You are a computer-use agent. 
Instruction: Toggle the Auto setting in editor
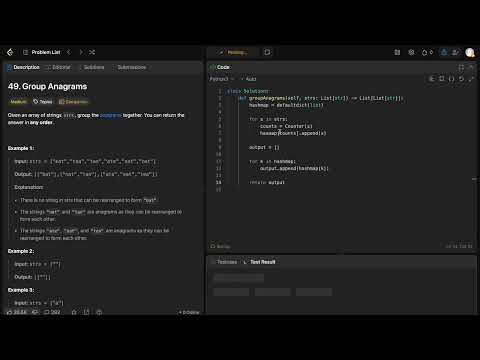tap(249, 79)
